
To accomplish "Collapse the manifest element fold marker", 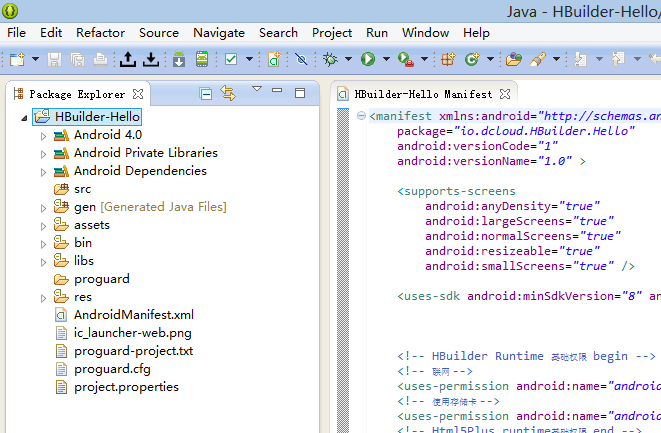I will 361,116.
